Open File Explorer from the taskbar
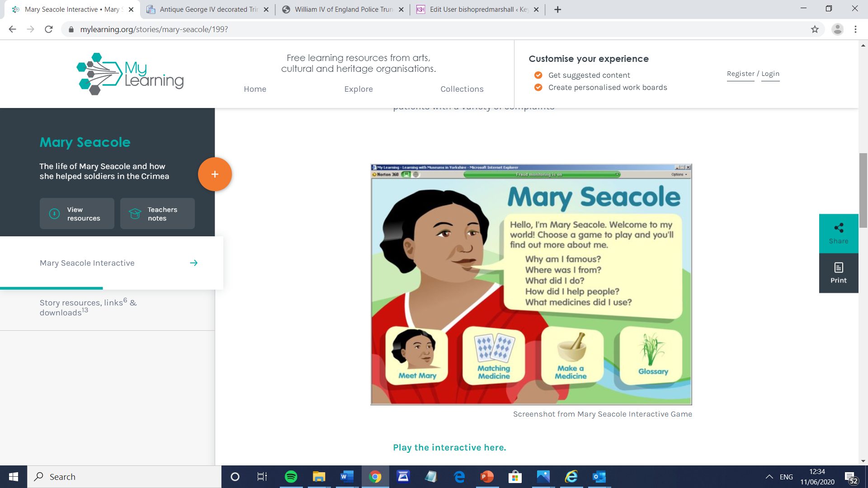 point(319,477)
